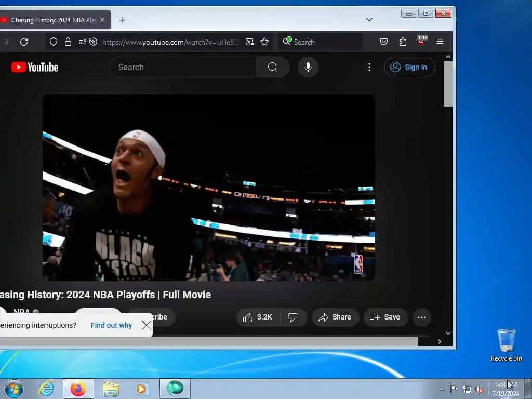Open the Windows Start menu orb
The image size is (532, 399).
pyautogui.click(x=14, y=389)
